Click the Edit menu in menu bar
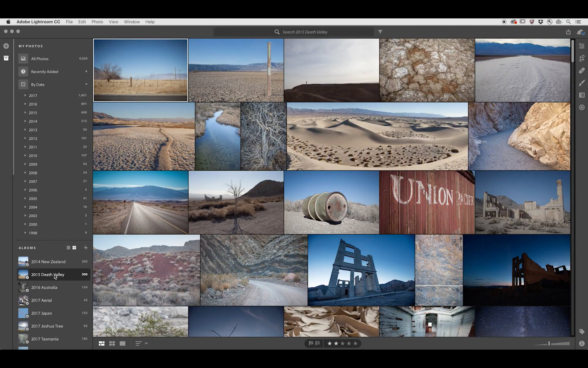This screenshot has height=368, width=588. (x=82, y=22)
